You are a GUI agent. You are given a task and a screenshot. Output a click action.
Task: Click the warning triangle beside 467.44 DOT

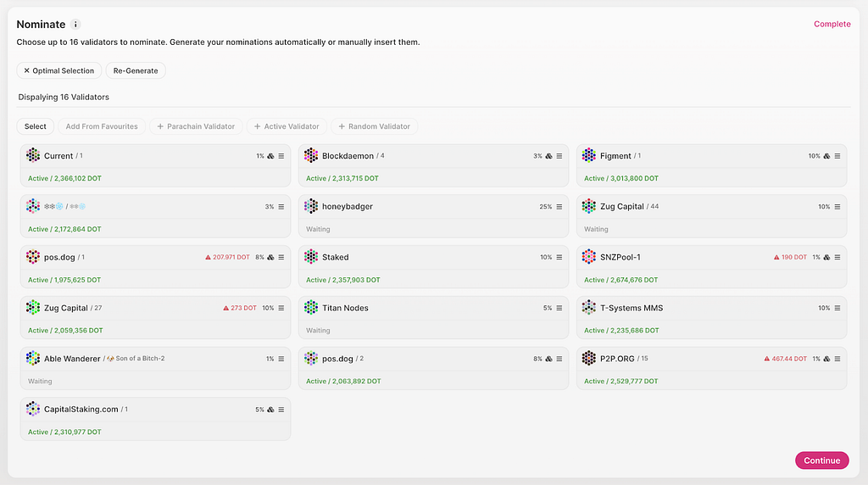pos(766,359)
